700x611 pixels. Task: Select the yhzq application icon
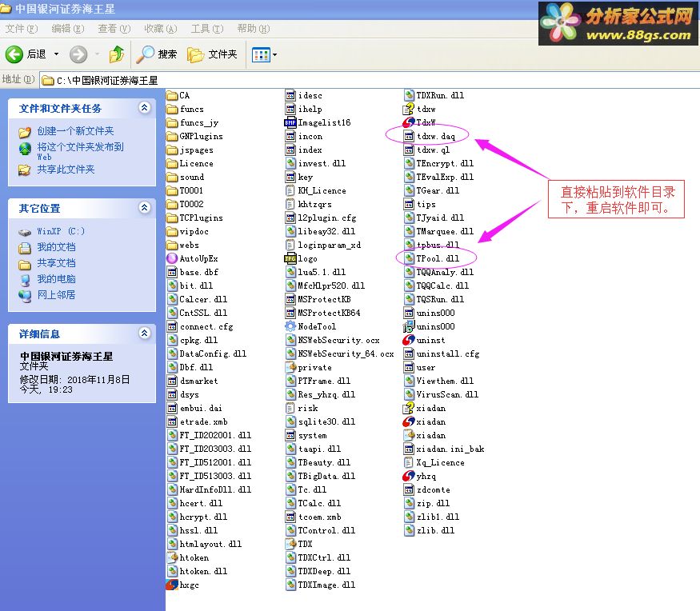pos(409,476)
